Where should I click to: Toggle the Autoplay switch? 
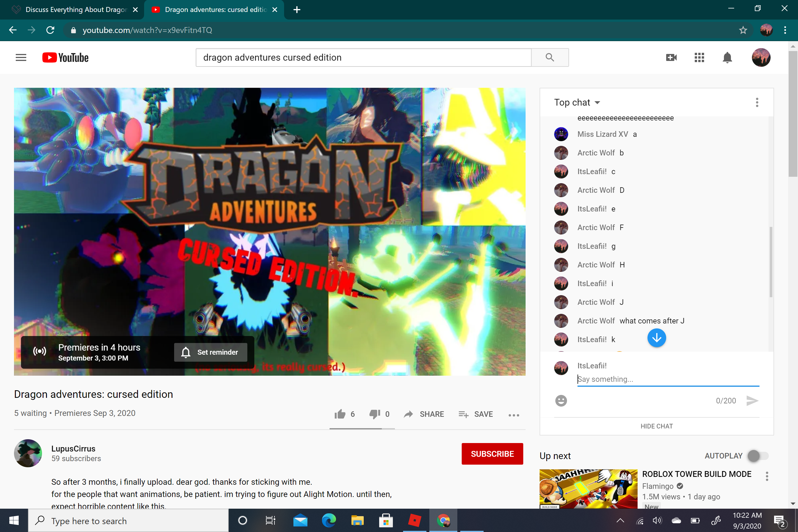click(758, 456)
